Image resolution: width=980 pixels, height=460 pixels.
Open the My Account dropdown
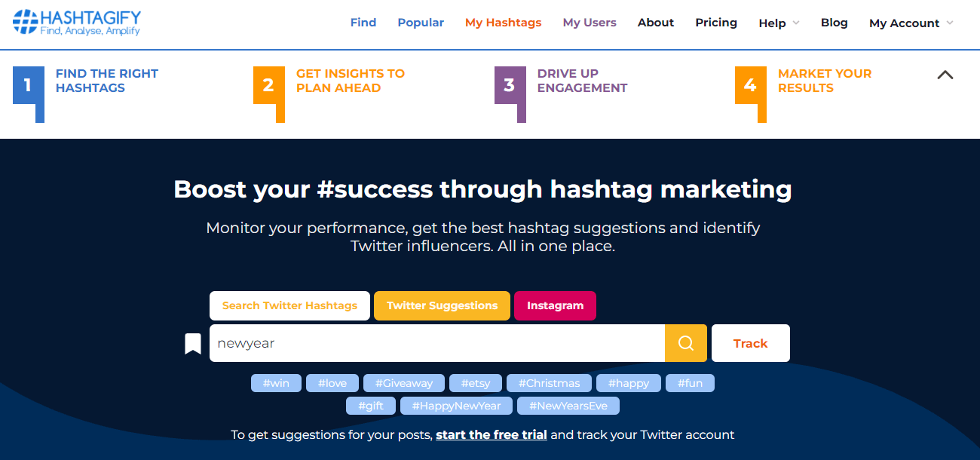[910, 23]
